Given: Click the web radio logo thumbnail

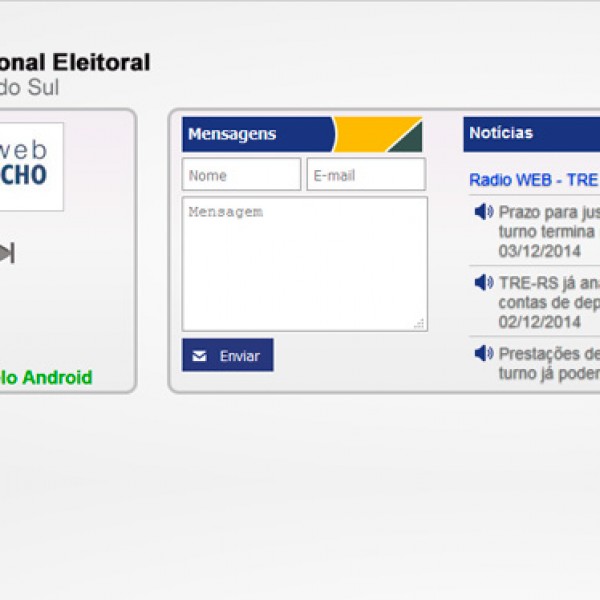Looking at the screenshot, I should (32, 167).
